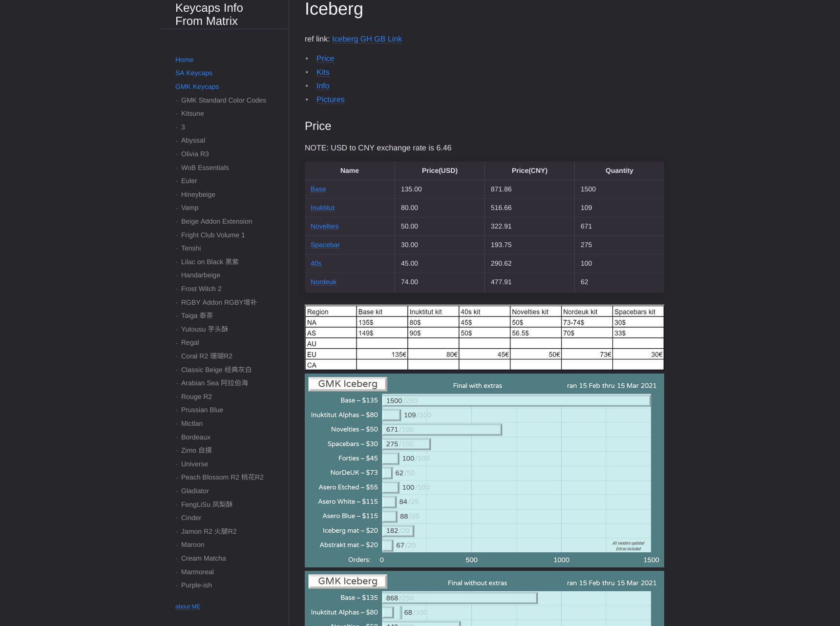Select Universe in the sidebar
Viewport: 840px width, 626px height.
click(x=194, y=464)
